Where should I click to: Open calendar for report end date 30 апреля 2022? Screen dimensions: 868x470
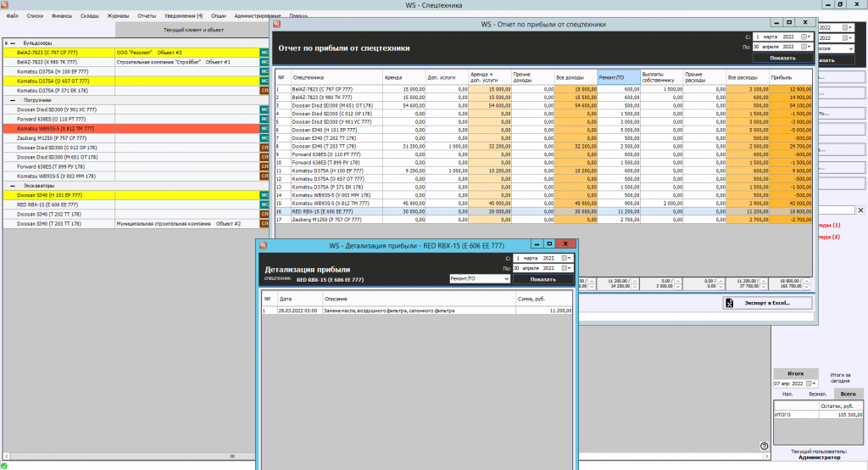click(x=804, y=47)
